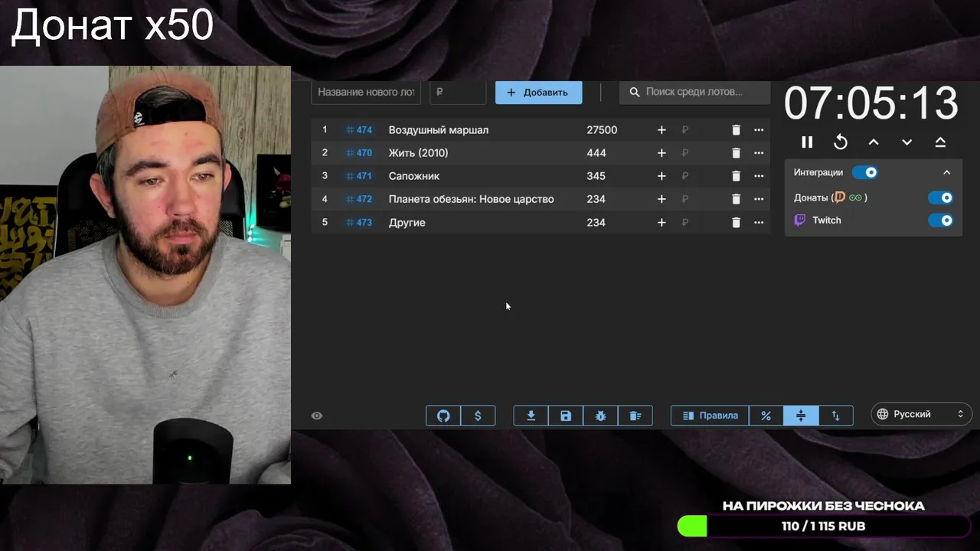Click the sort arrows button
The width and height of the screenshot is (980, 551).
pyautogui.click(x=835, y=416)
